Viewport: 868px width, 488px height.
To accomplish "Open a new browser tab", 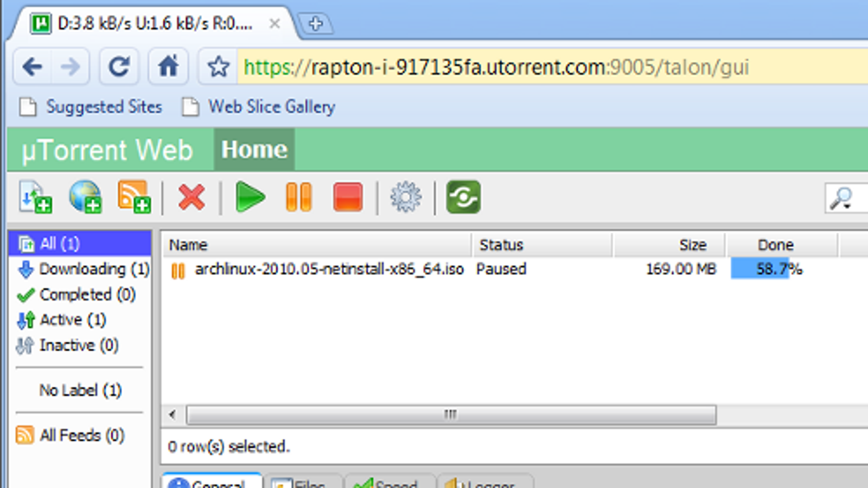I will point(316,24).
